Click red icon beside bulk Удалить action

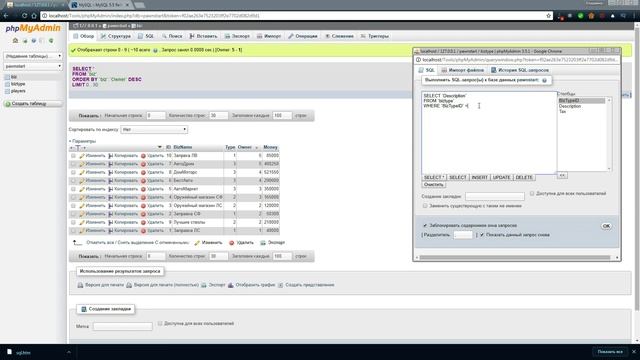231,243
